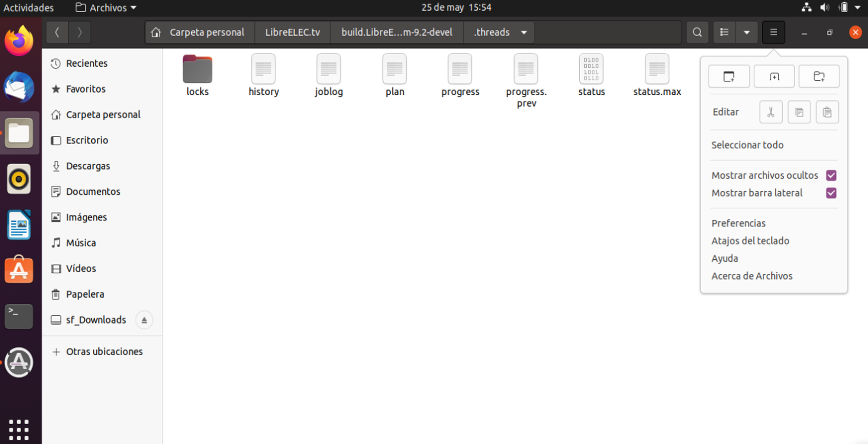Eject the sf_Downloads drive
Image resolution: width=868 pixels, height=444 pixels.
tap(144, 320)
